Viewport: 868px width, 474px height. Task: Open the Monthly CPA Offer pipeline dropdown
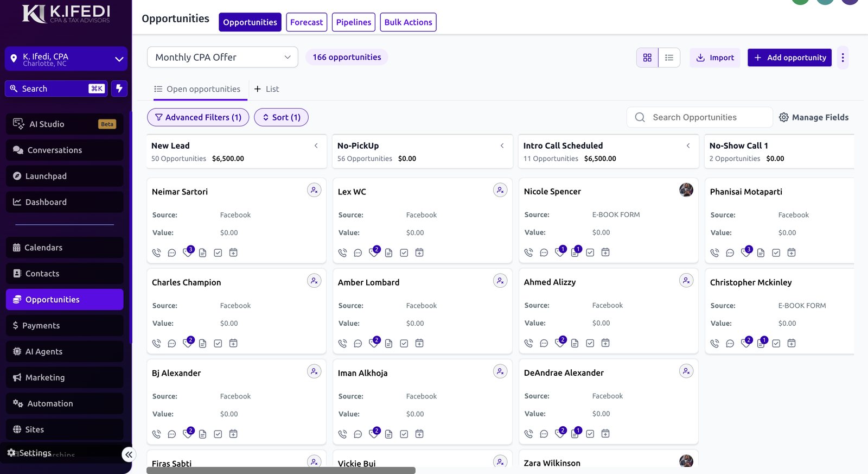click(222, 57)
